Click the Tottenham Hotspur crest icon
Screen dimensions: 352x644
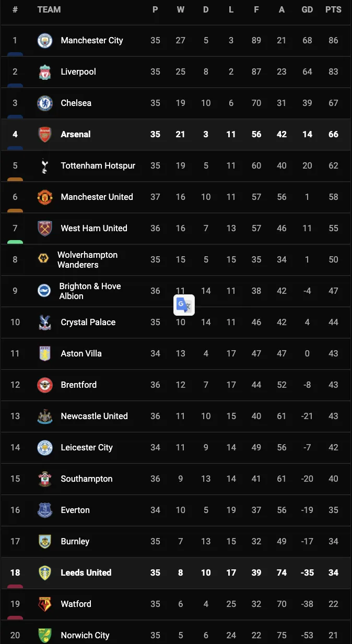pyautogui.click(x=45, y=166)
